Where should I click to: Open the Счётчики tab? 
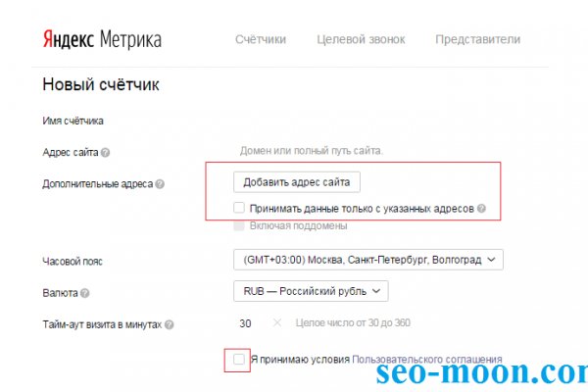261,40
